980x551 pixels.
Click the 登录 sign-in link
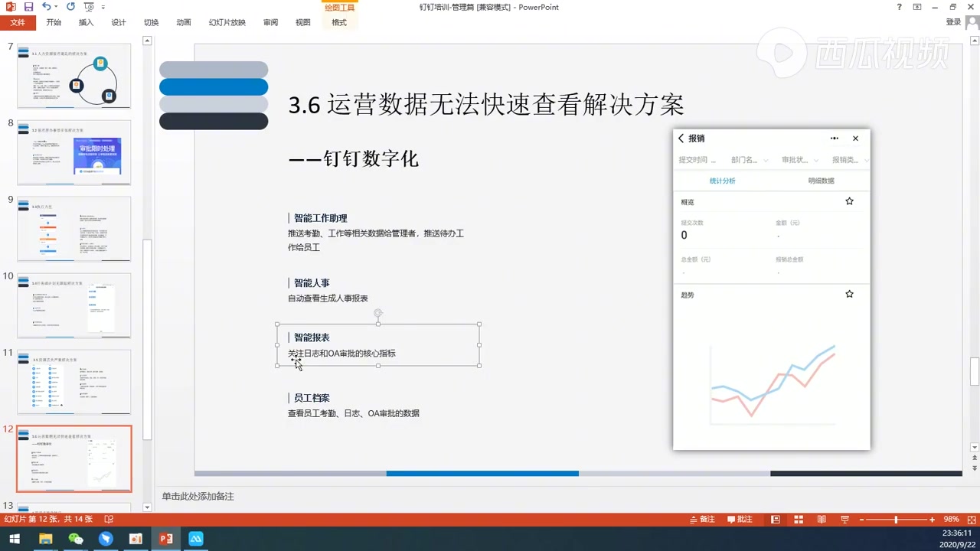tap(953, 22)
